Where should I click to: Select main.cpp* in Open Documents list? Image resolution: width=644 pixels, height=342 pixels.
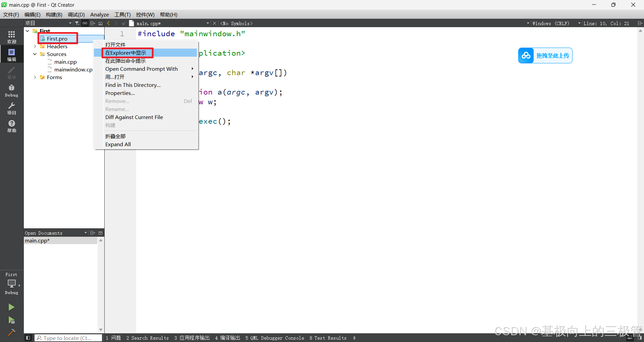(60, 240)
